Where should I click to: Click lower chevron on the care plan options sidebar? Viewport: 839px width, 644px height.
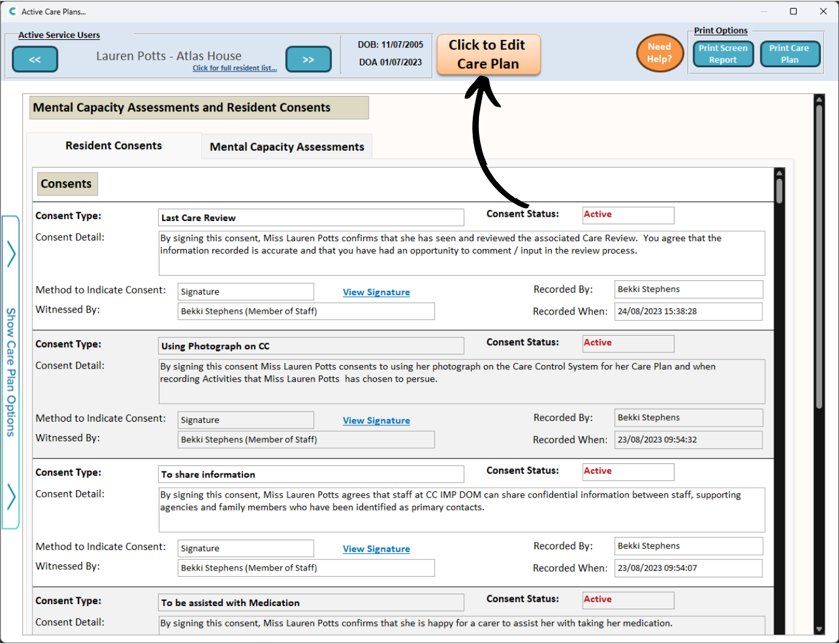click(11, 496)
